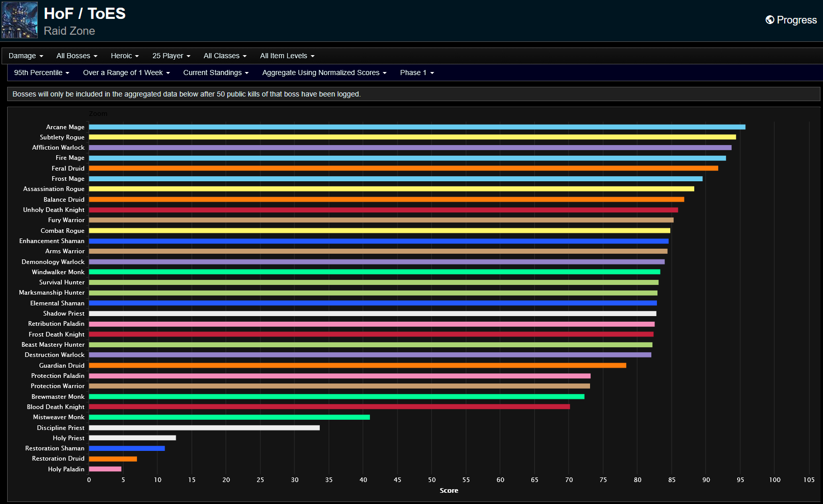Screen dimensions: 823x504
Task: Open the 95th Percentile dropdown
Action: point(41,73)
